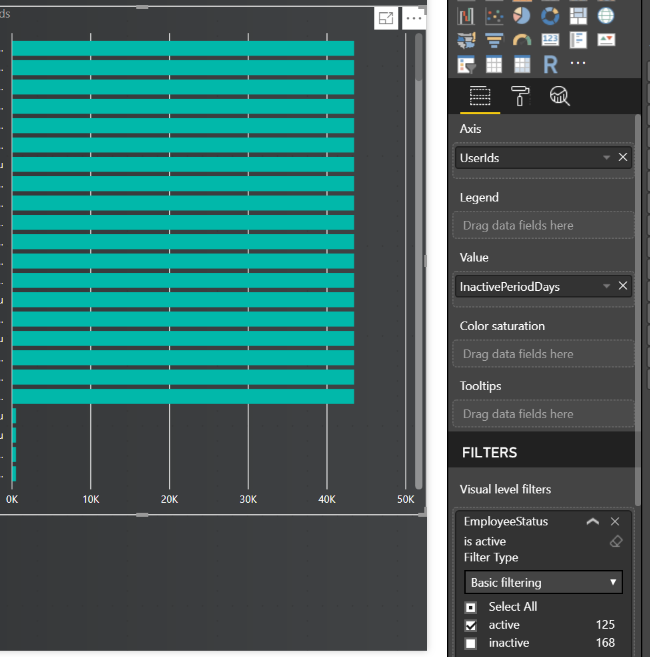The image size is (650, 657).
Task: Uncheck the active employee status
Action: (x=471, y=626)
